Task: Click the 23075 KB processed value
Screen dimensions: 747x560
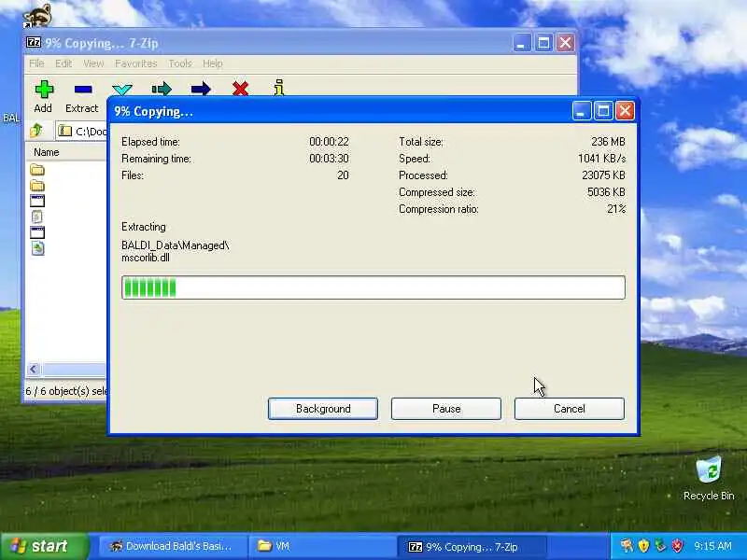Action: pos(603,175)
